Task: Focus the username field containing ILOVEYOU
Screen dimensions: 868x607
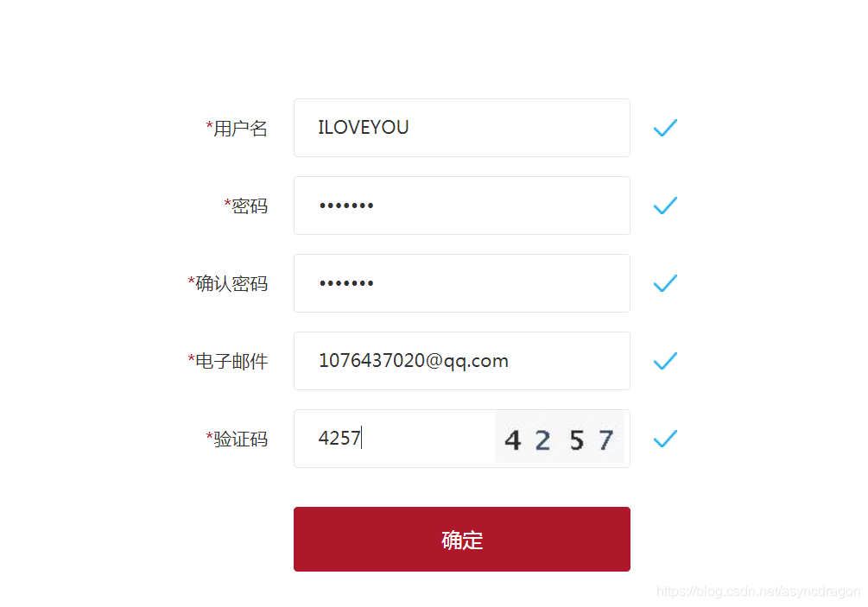Action: (x=462, y=128)
